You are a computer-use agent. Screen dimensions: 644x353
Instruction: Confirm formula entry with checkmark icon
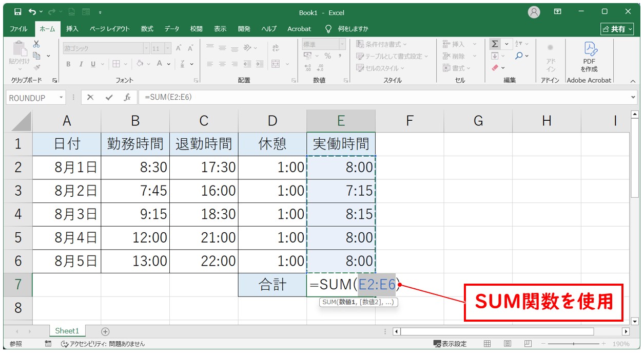[x=109, y=97]
